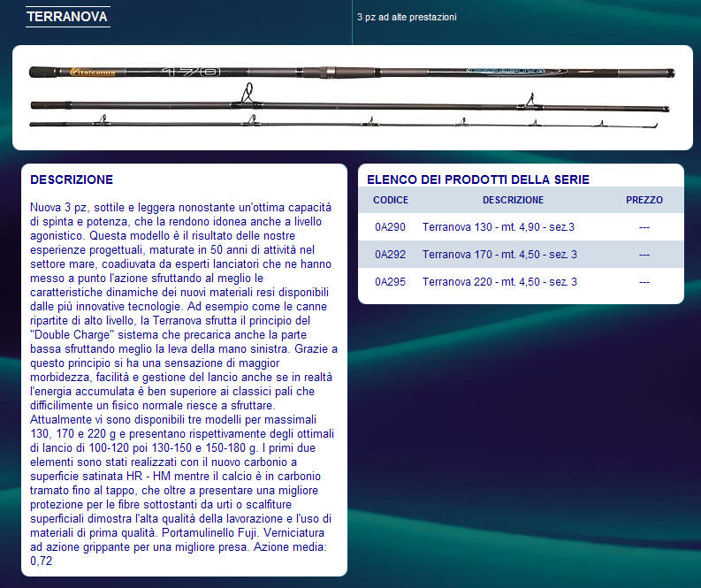Screen dimensions: 701x588
Task: Click the DESCRIZIONE heading in the left panel
Action: (x=72, y=179)
